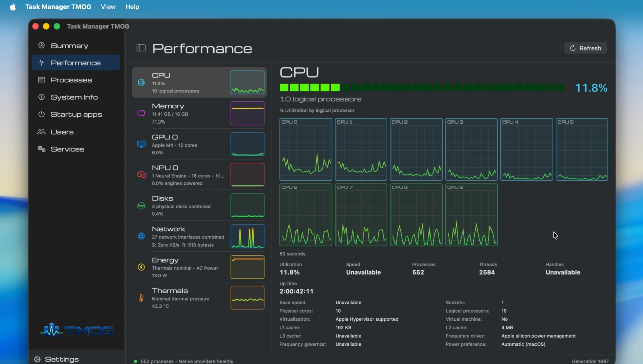
Task: Click the Network globe icon
Action: (141, 236)
